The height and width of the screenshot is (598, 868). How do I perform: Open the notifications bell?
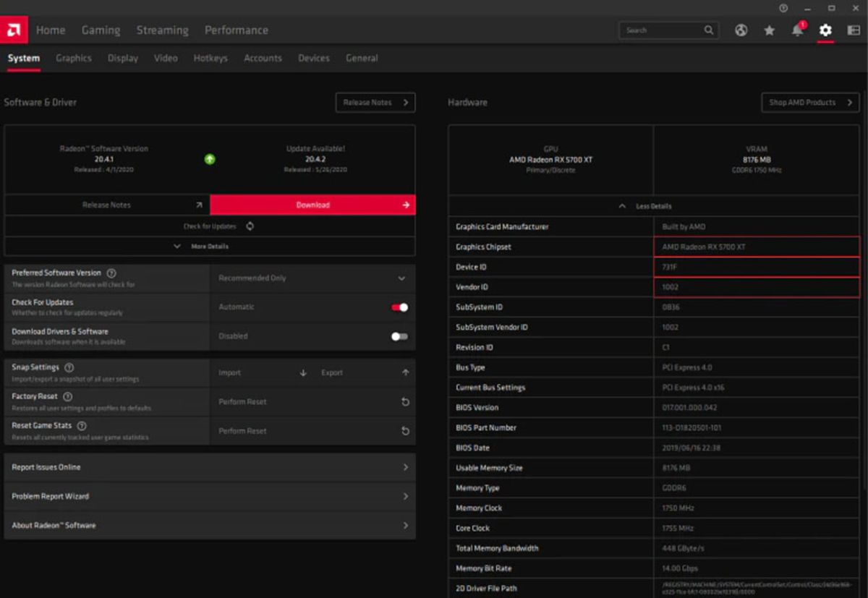tap(797, 30)
